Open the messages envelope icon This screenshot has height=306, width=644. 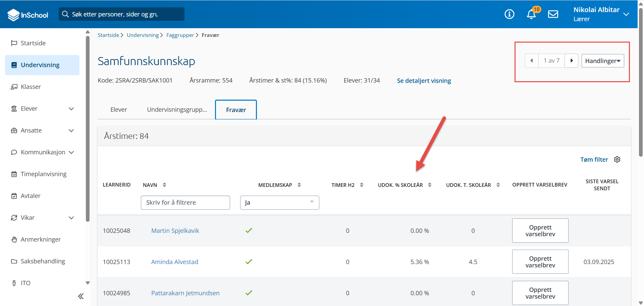[x=553, y=14]
